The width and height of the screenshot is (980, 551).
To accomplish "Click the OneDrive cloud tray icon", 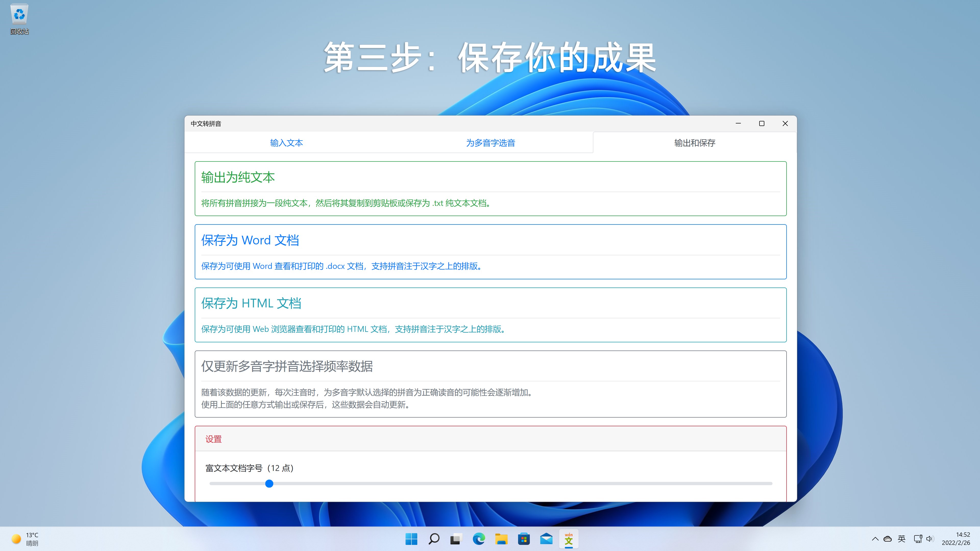I will pos(888,539).
